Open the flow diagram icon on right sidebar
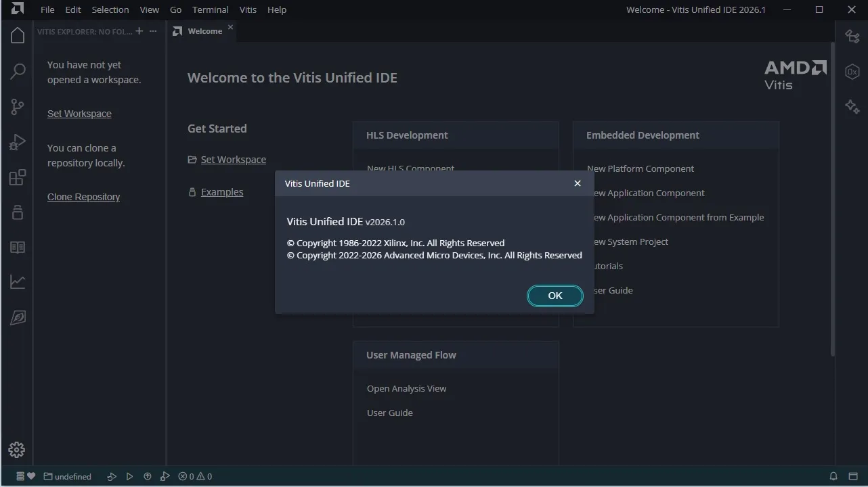This screenshot has height=487, width=868. coord(852,37)
